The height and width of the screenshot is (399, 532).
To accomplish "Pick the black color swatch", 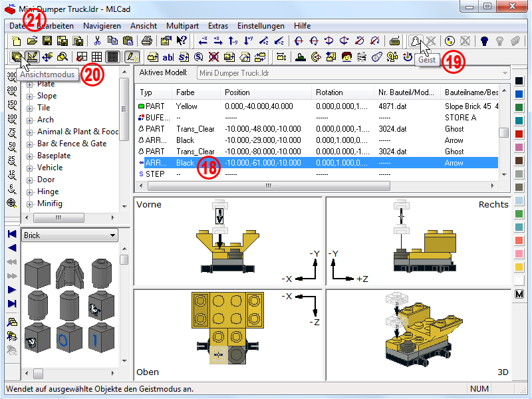I will click(519, 80).
